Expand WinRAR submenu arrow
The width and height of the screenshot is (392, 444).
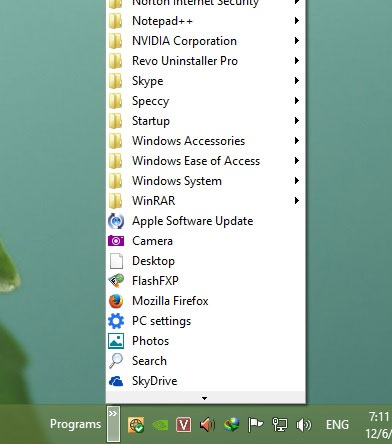[296, 201]
